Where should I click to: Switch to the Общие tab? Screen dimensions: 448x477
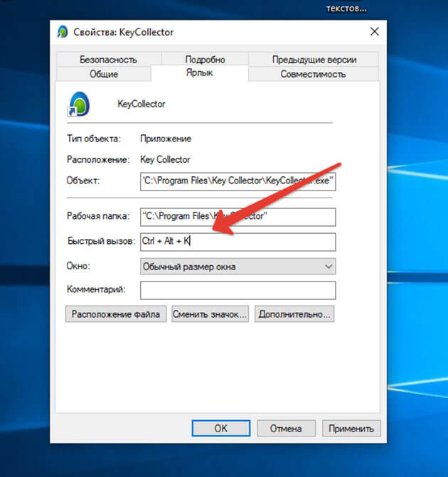(x=104, y=74)
